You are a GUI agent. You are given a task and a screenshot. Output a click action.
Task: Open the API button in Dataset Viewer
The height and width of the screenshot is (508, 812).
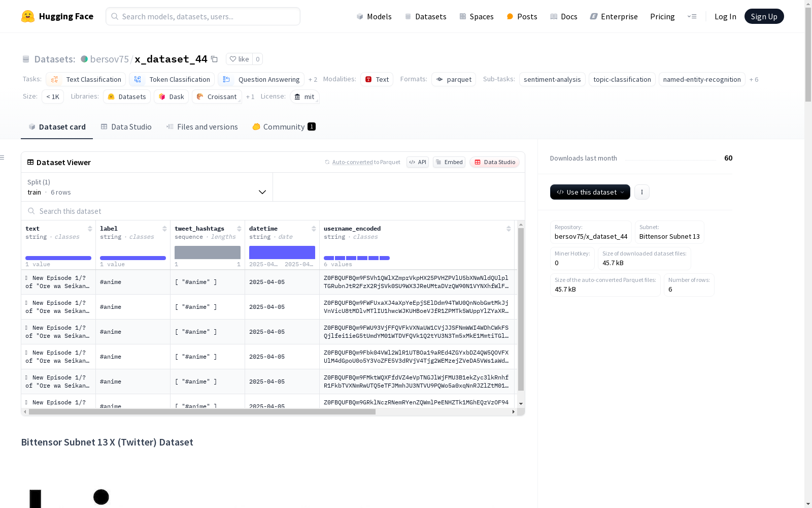coord(418,162)
